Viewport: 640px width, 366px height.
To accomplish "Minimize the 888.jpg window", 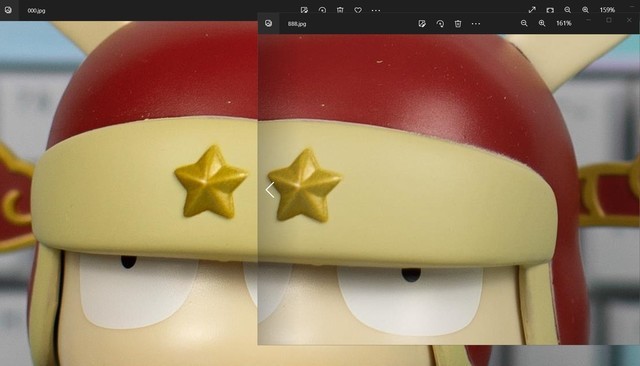I will [589, 20].
